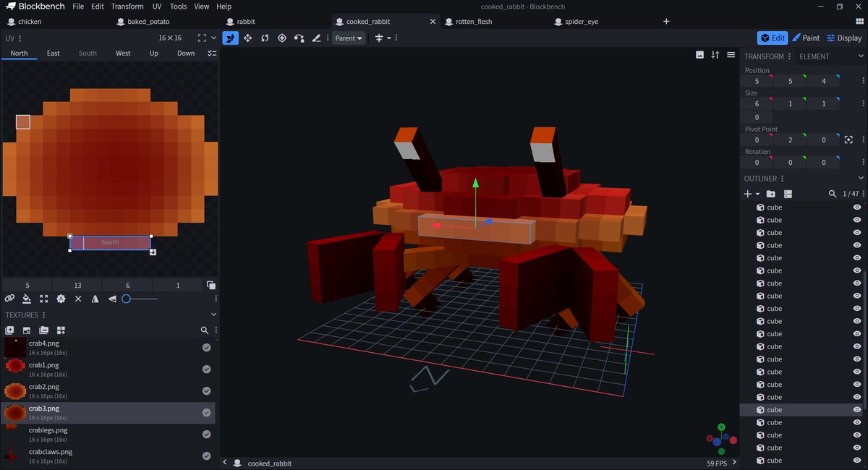
Task: Click the Size X input field
Action: coord(757,104)
